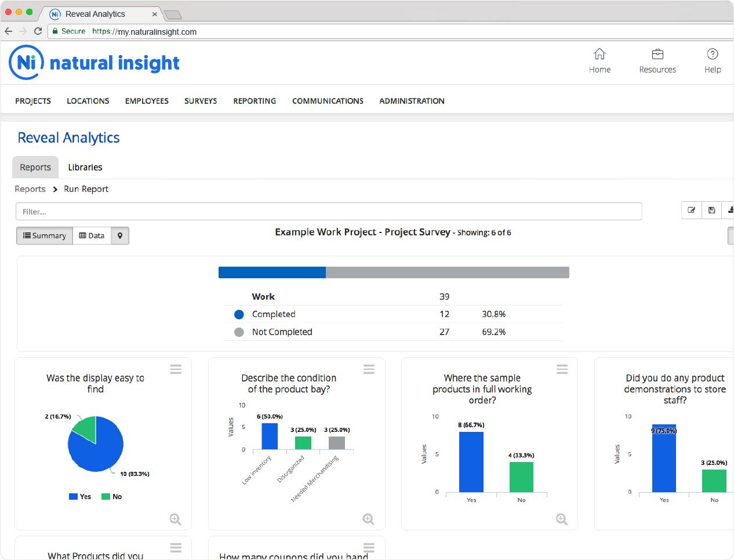The height and width of the screenshot is (560, 734).
Task: Go back via the Reports breadcrumb link
Action: pyautogui.click(x=30, y=189)
